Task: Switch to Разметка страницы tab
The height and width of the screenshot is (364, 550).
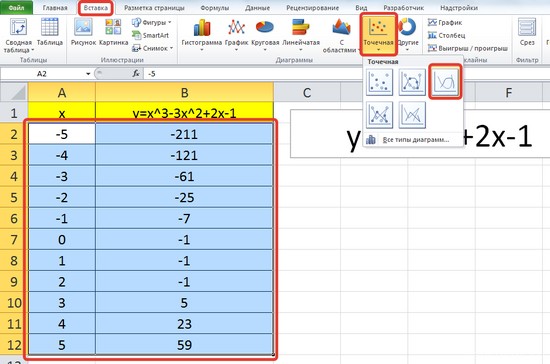Action: click(154, 7)
